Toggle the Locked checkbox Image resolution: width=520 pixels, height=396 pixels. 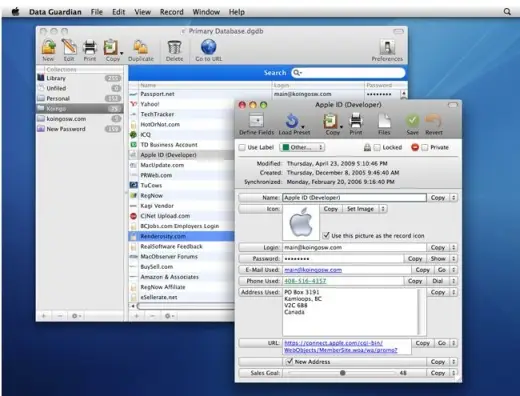[377, 147]
